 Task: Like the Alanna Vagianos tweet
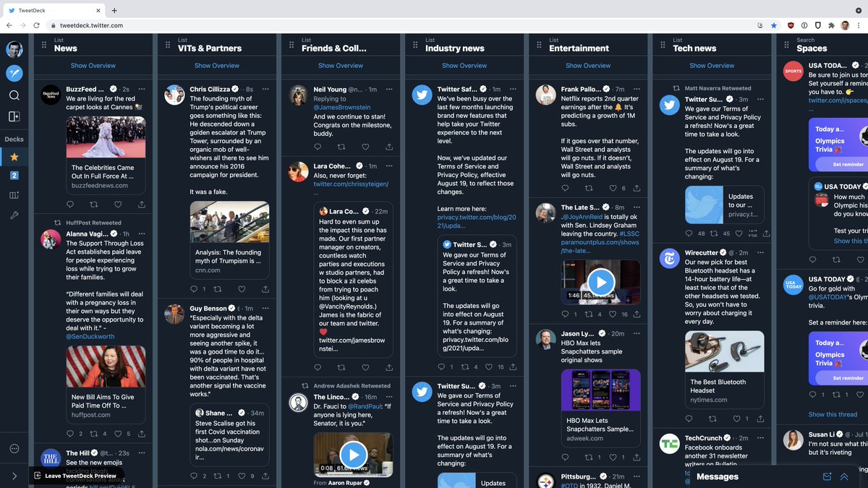[117, 434]
